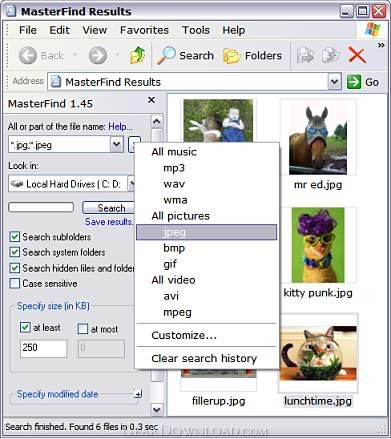Select the kitty punk.jpg thumbnail
The width and height of the screenshot is (391, 439).
coord(318,245)
